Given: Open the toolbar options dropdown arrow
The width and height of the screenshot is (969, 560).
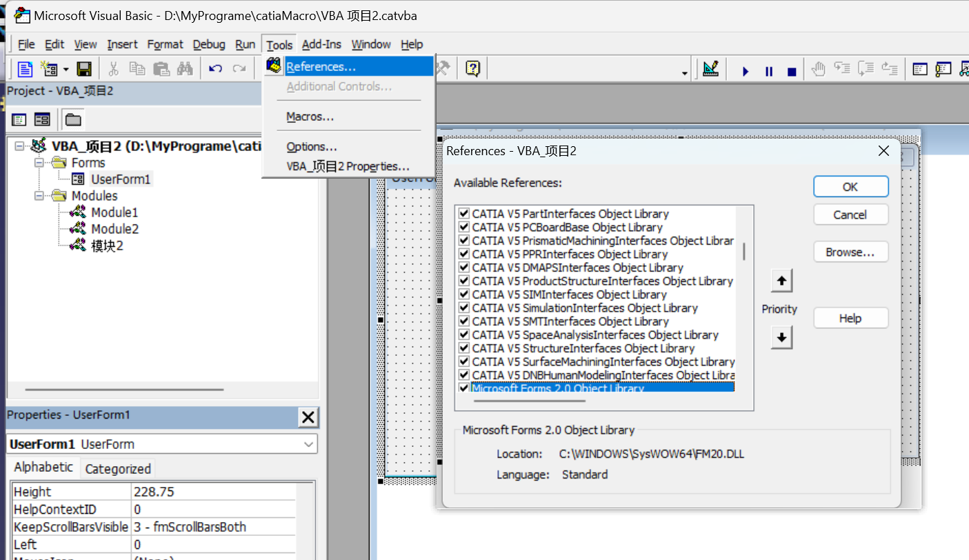Looking at the screenshot, I should click(684, 73).
